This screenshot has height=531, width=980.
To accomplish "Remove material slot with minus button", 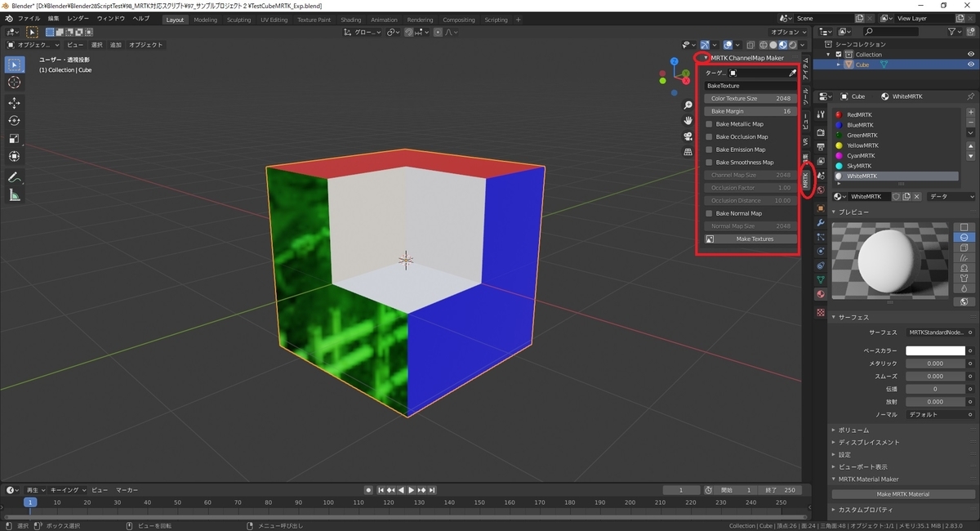I will tap(970, 122).
